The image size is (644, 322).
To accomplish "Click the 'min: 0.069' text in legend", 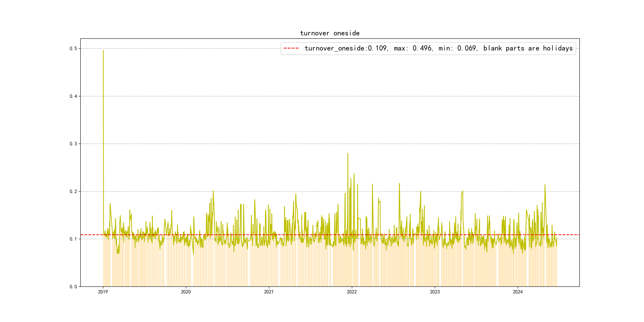I will pos(458,48).
